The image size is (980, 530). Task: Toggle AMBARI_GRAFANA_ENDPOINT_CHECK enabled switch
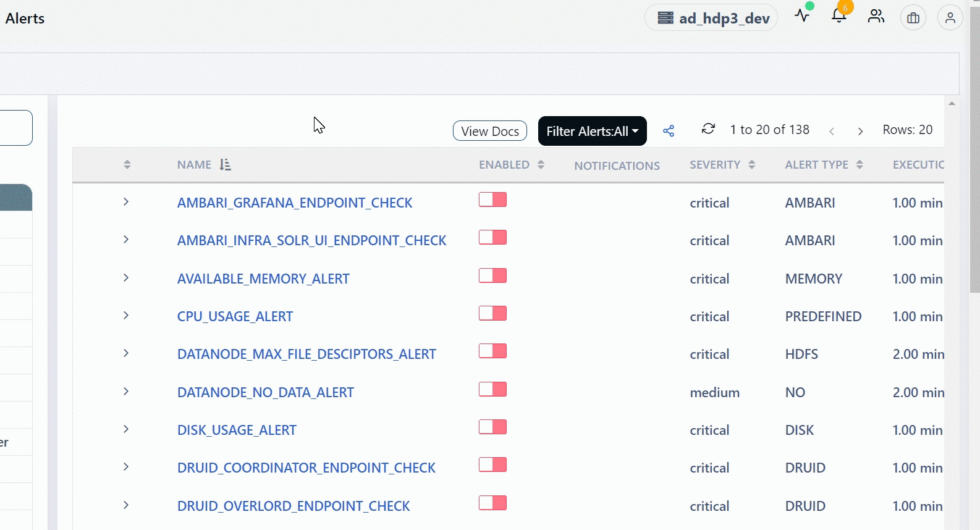point(492,200)
